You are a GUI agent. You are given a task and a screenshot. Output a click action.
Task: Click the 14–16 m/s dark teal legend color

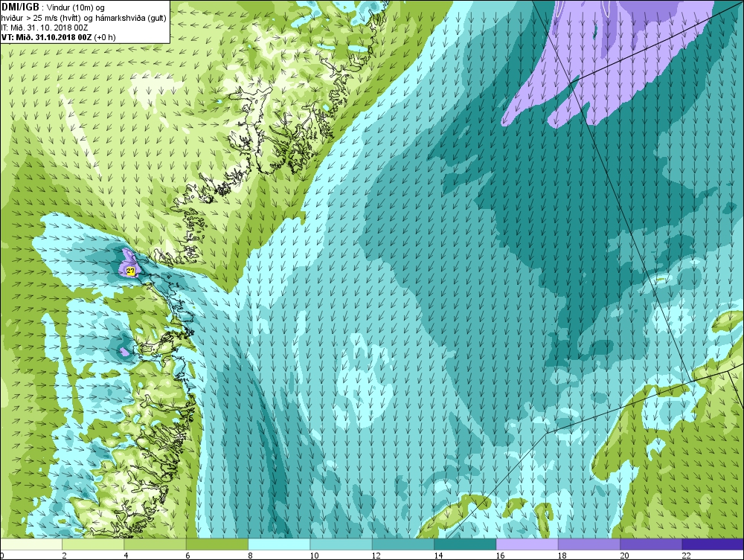click(465, 544)
